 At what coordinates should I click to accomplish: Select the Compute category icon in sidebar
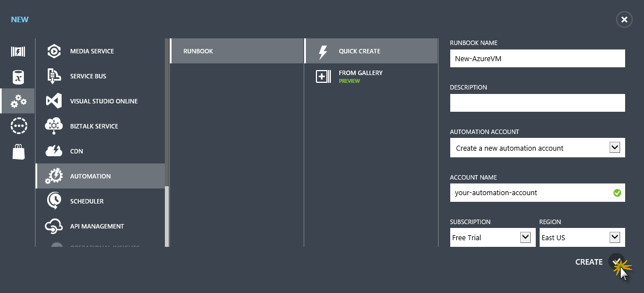(18, 52)
